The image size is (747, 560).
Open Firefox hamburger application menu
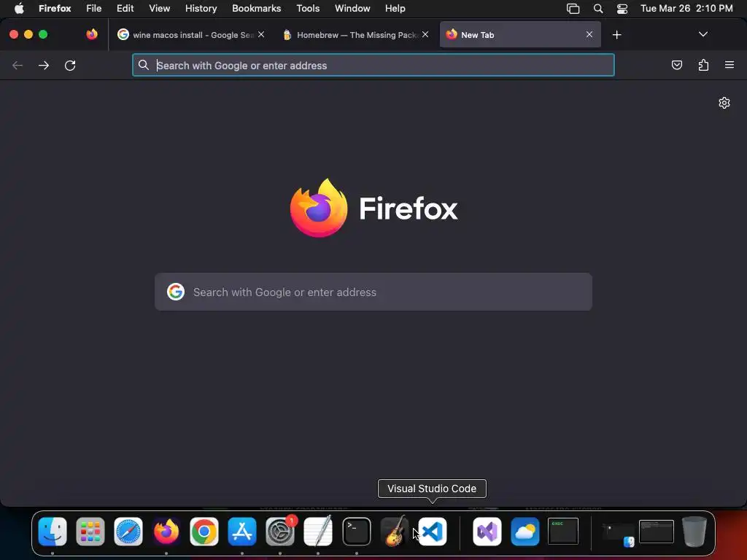pyautogui.click(x=729, y=65)
